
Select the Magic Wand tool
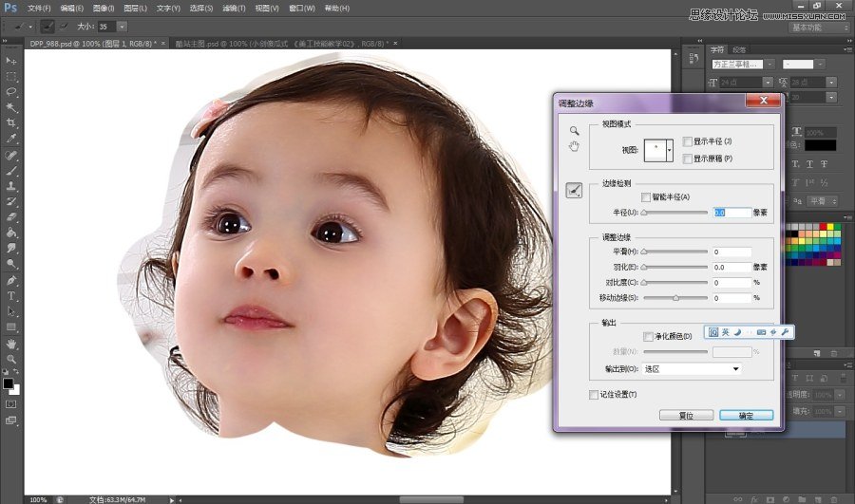click(x=10, y=107)
